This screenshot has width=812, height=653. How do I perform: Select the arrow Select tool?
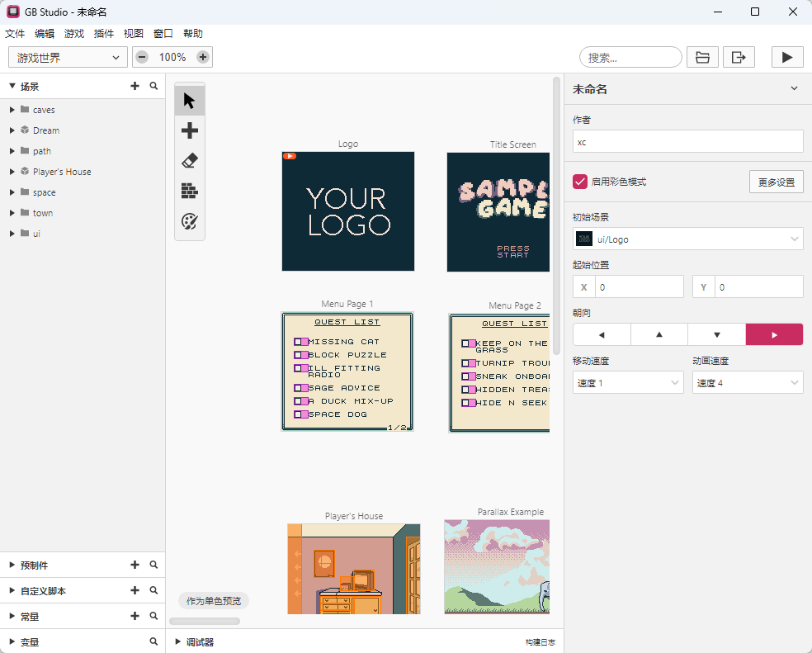[x=190, y=101]
